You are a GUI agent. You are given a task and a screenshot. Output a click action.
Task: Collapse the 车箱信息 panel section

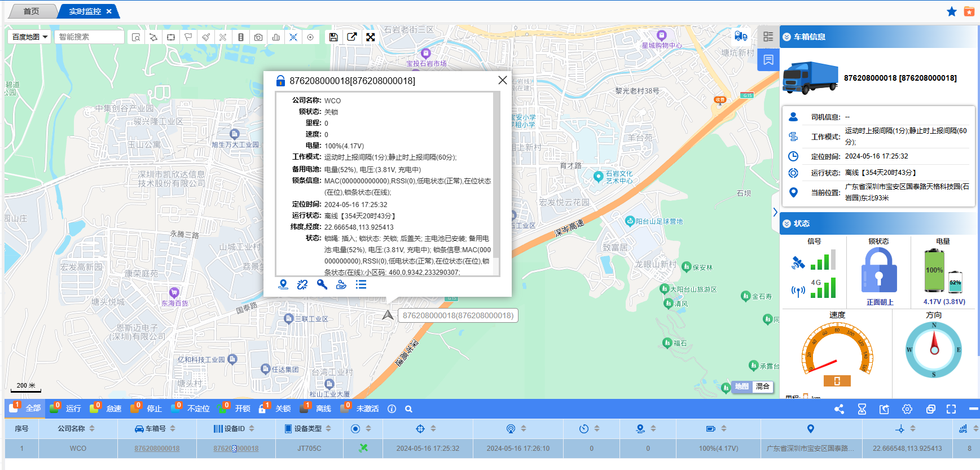786,37
